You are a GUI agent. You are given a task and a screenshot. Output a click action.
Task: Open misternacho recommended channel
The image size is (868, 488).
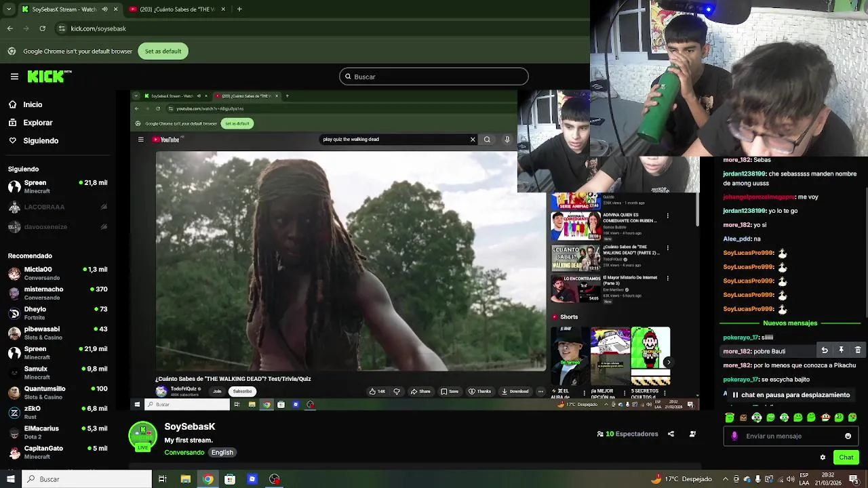[x=58, y=293]
